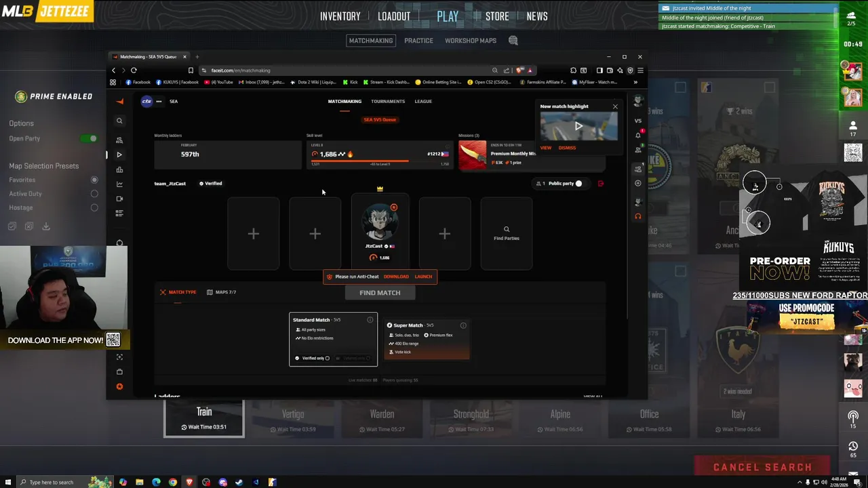Select the Active Duty preset radio

click(94, 194)
